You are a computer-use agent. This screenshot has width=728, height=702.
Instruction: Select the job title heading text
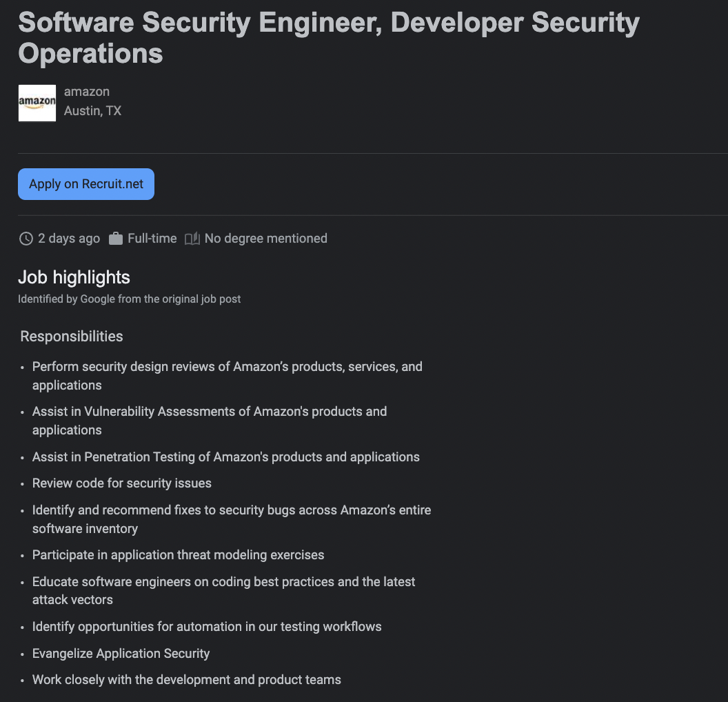[329, 38]
